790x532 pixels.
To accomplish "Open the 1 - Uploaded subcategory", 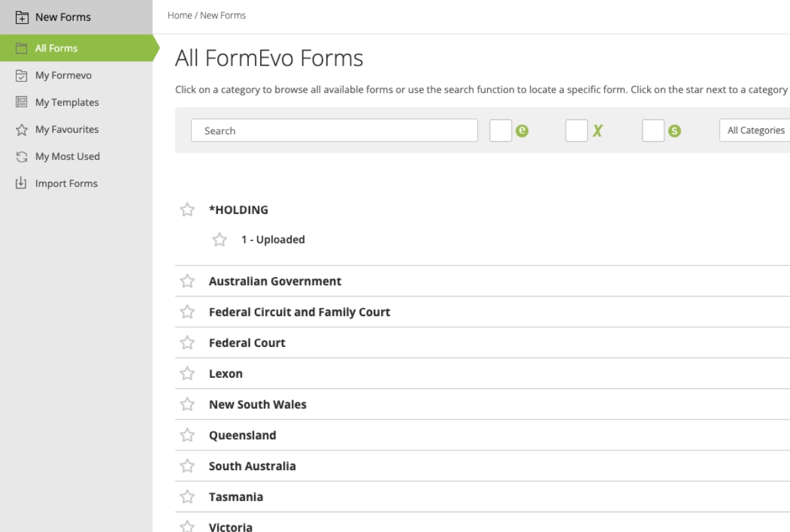I will pyautogui.click(x=273, y=240).
